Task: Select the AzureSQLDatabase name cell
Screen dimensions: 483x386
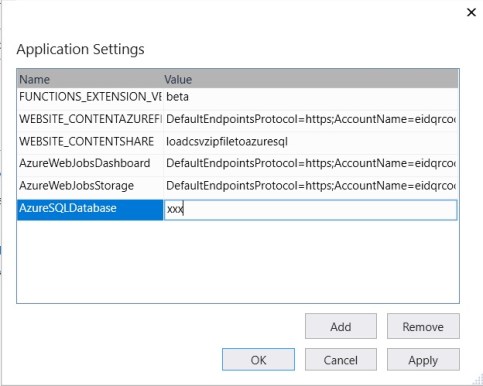Action: tap(90, 210)
